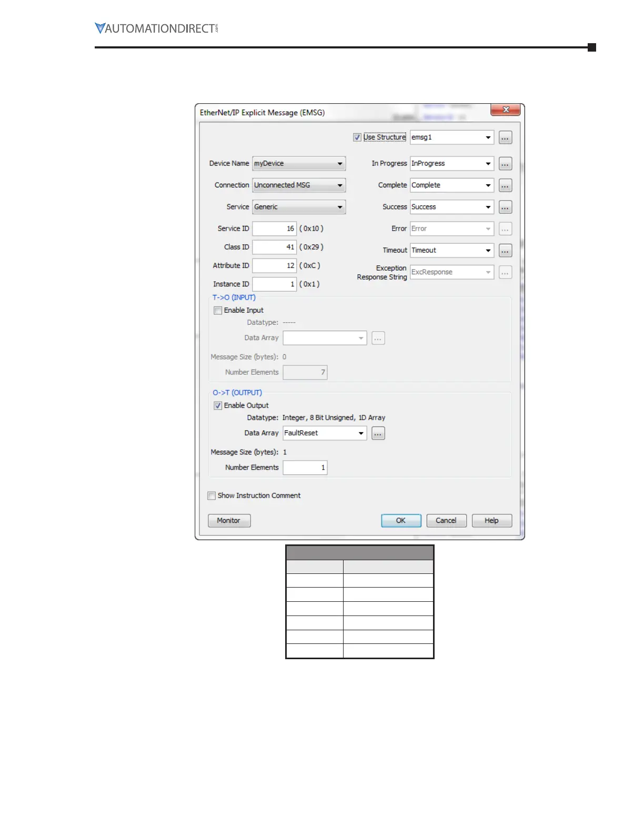The height and width of the screenshot is (834, 644).
Task: Click browse button next to Timeout tag
Action: 505,251
